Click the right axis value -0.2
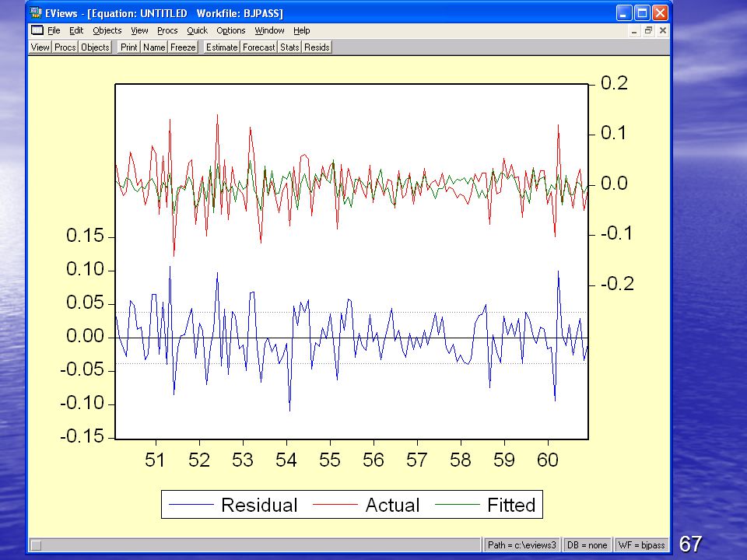This screenshot has height=560, width=747. click(x=617, y=284)
